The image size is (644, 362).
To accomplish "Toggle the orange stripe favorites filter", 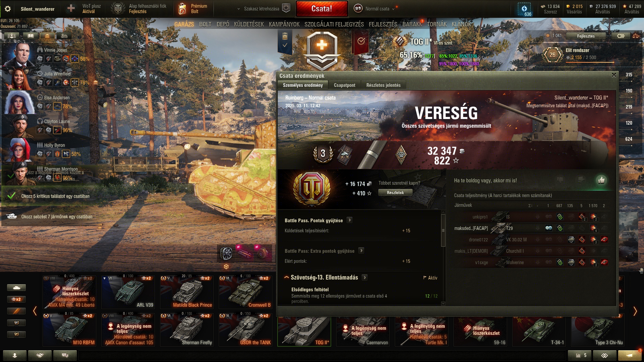I will [16, 311].
